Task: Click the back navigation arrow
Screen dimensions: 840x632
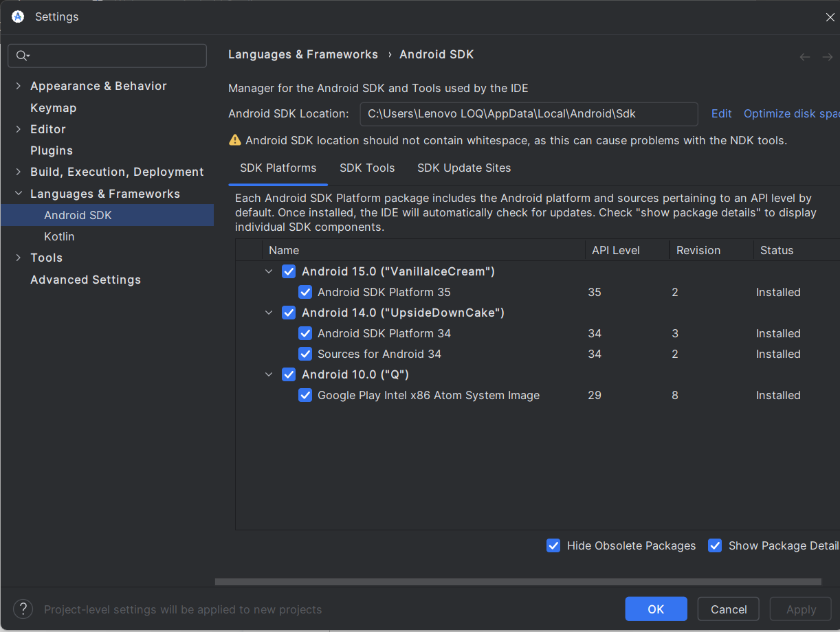Action: point(804,57)
